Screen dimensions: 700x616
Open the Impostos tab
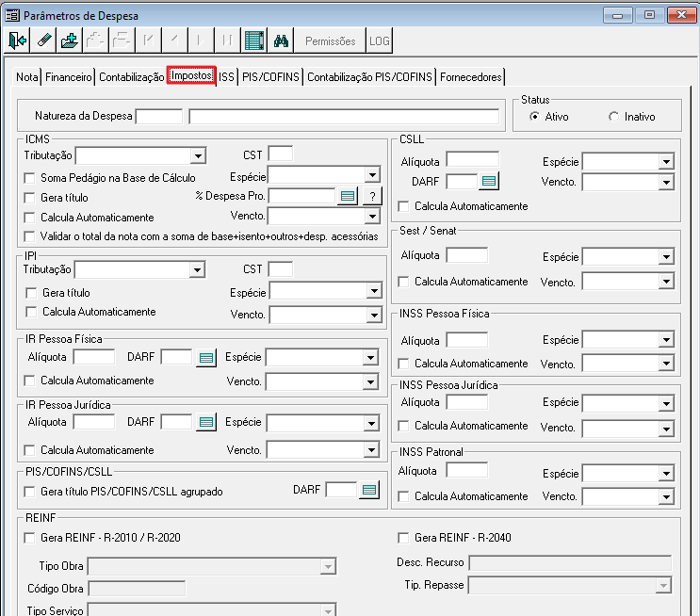191,75
